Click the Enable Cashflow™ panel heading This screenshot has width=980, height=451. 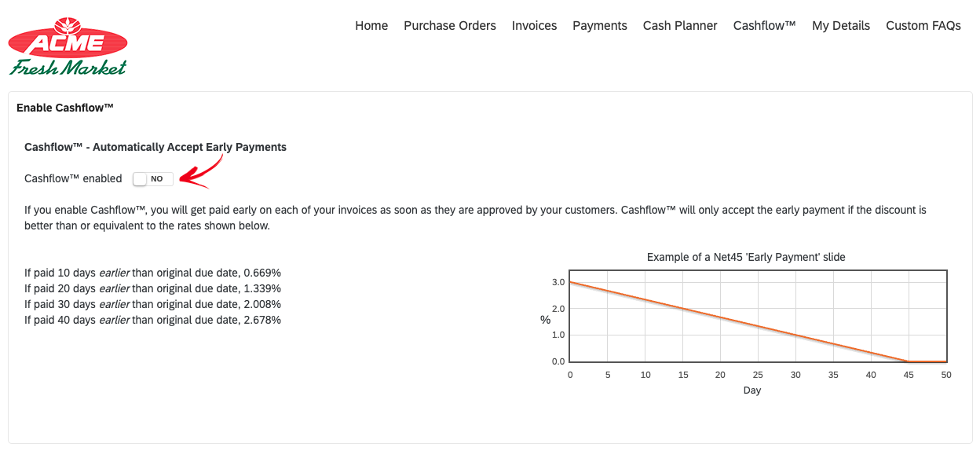pos(65,108)
